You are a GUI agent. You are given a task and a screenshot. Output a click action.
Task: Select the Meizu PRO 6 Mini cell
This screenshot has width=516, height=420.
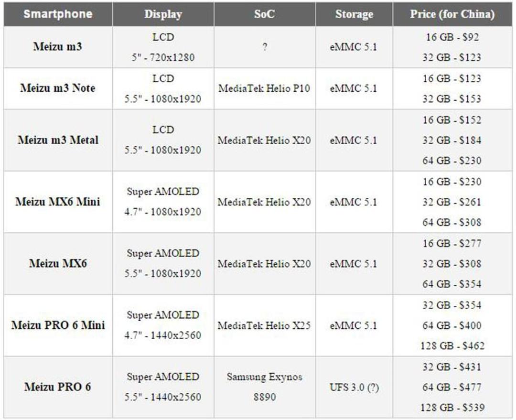pos(58,325)
